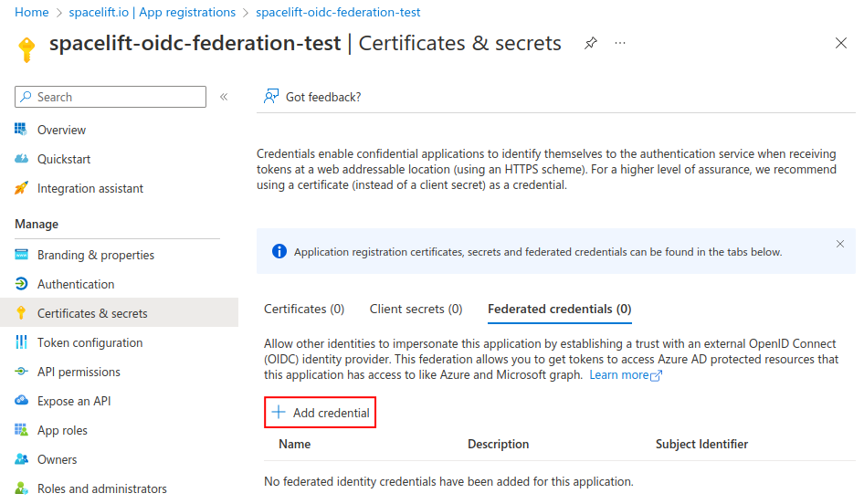Open Token configuration page
This screenshot has height=504, width=864.
coord(90,342)
